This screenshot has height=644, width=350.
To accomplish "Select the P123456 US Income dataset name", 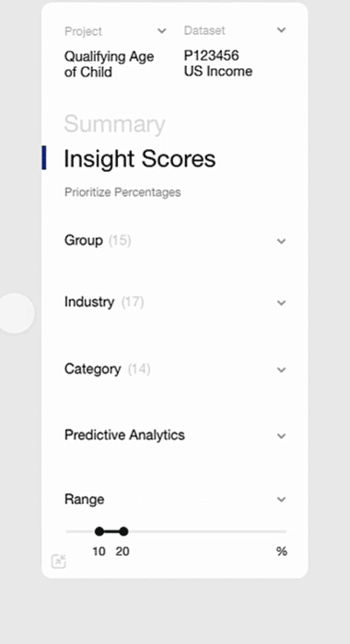I will click(218, 63).
